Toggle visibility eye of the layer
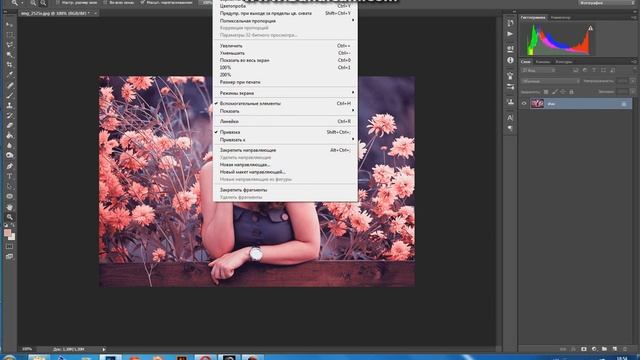Image resolution: width=640 pixels, height=360 pixels. (x=524, y=104)
